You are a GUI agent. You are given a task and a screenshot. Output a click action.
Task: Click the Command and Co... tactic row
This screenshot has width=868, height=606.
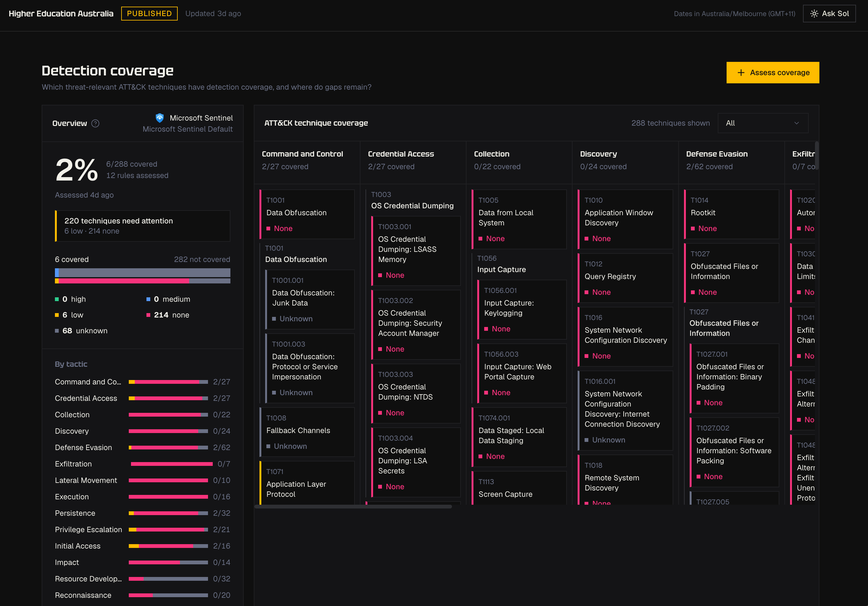coord(143,382)
